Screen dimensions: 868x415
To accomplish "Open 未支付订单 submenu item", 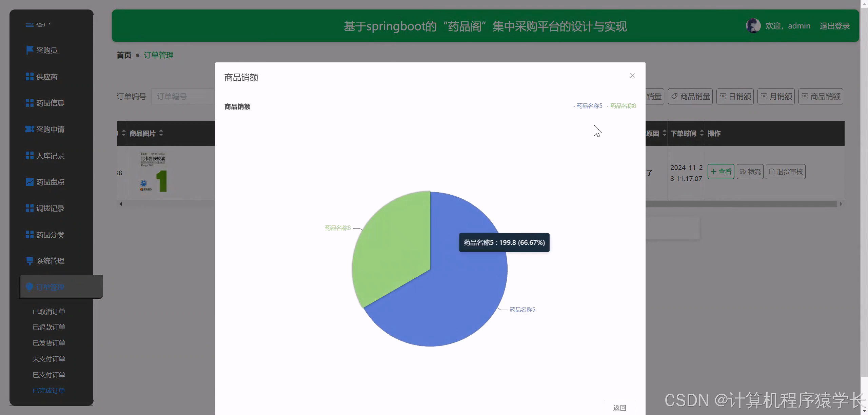I will point(49,359).
